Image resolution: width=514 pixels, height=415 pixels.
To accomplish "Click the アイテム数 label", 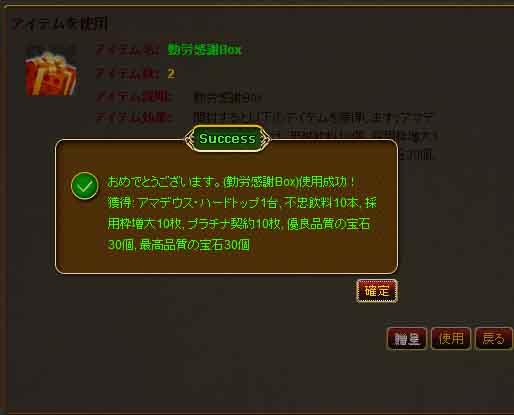I will [128, 74].
